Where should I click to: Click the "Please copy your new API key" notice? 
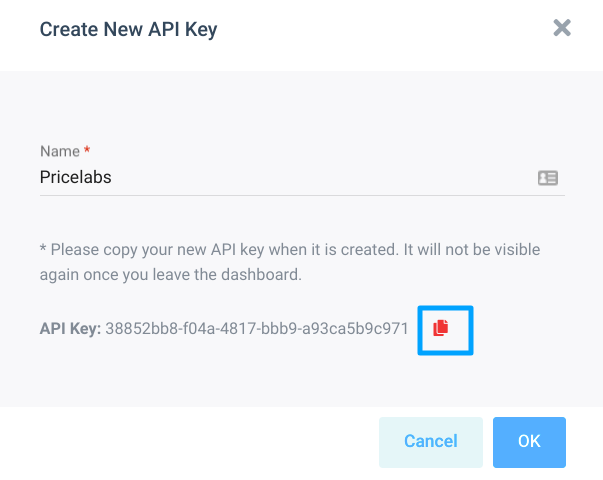point(290,262)
